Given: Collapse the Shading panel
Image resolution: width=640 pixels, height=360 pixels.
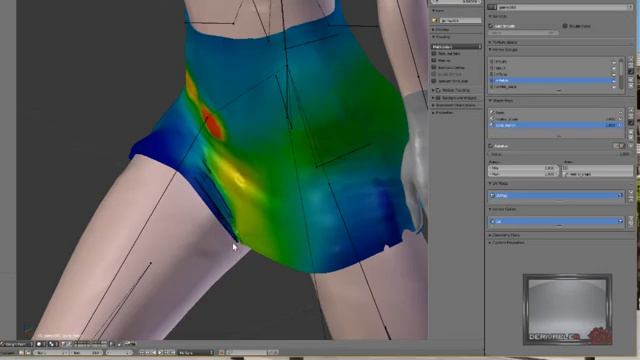Looking at the screenshot, I should (x=433, y=37).
